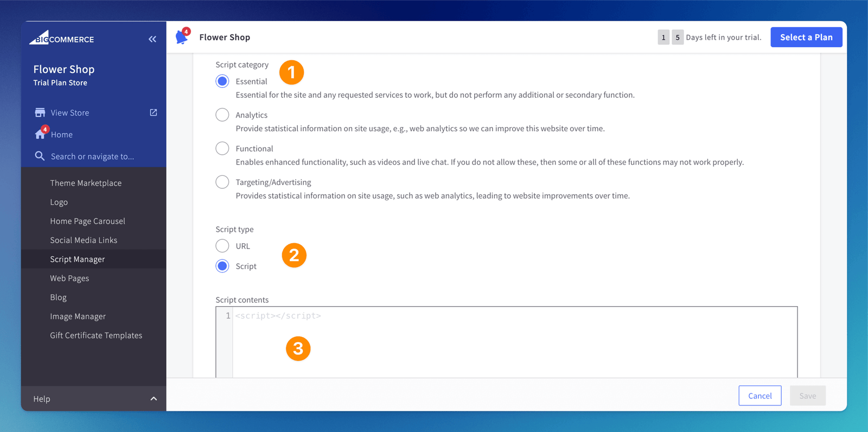Select the Functional script category
Viewport: 868px width, 432px height.
tap(222, 148)
